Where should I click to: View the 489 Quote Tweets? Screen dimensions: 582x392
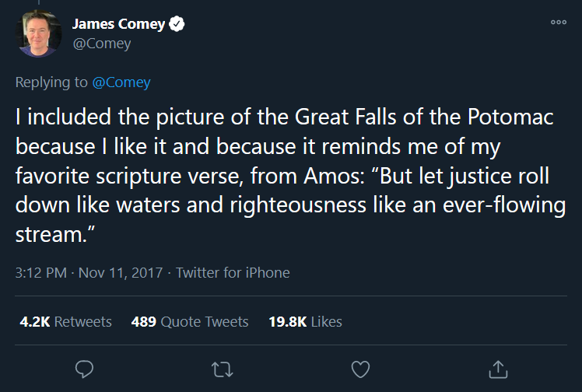coord(190,321)
